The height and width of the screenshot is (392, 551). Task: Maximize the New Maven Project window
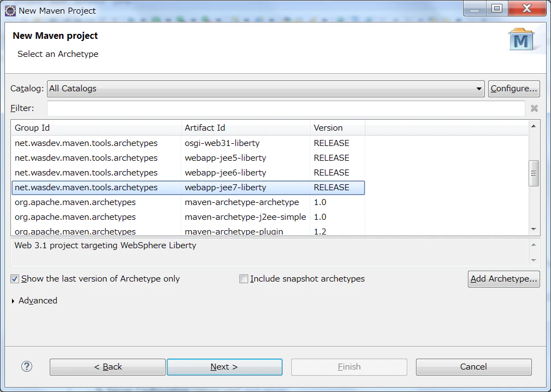497,8
